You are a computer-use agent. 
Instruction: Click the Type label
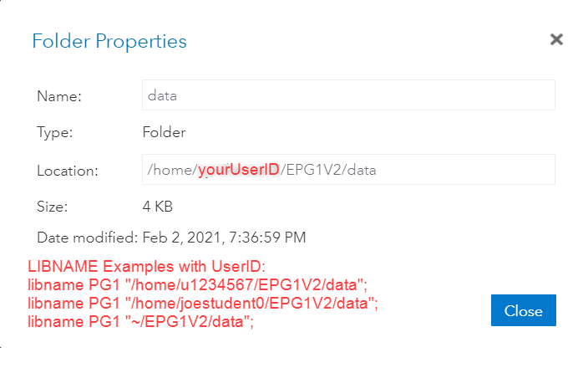55,132
